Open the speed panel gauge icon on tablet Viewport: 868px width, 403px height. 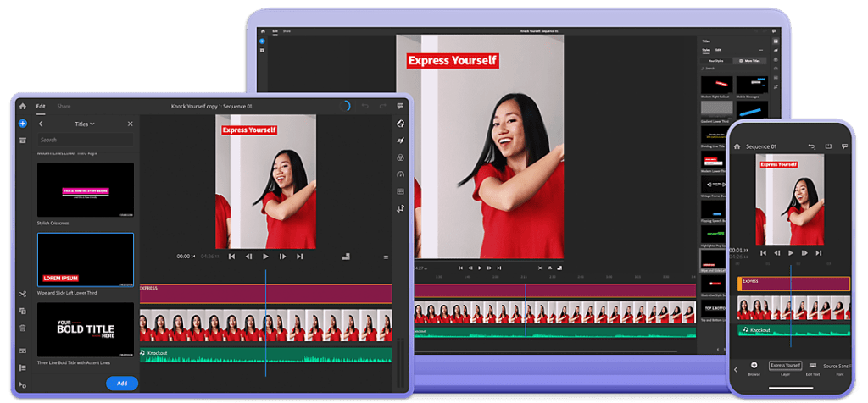[400, 174]
